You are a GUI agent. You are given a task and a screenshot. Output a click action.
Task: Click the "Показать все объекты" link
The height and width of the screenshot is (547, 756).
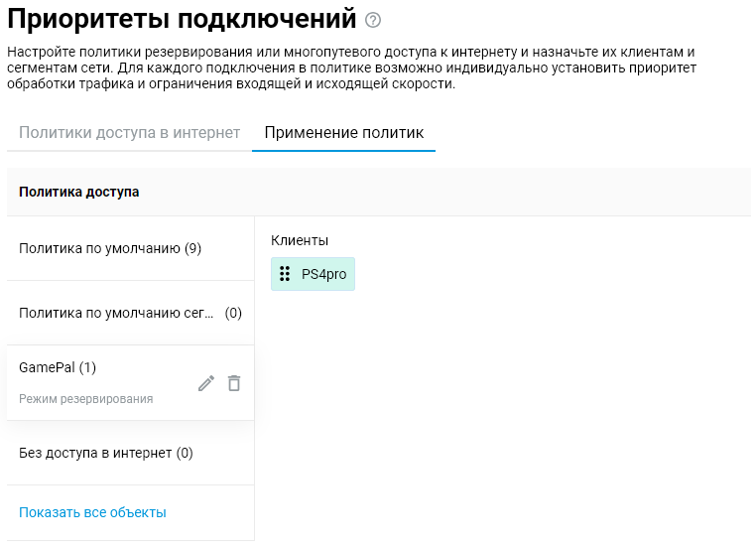tap(92, 512)
